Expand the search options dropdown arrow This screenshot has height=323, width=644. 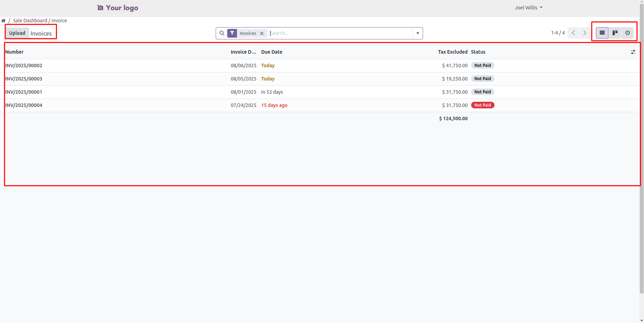[x=417, y=33]
